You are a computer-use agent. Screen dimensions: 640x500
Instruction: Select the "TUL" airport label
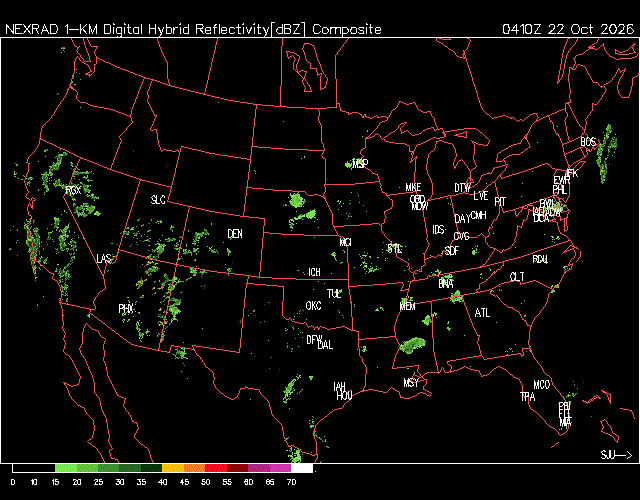click(x=333, y=294)
